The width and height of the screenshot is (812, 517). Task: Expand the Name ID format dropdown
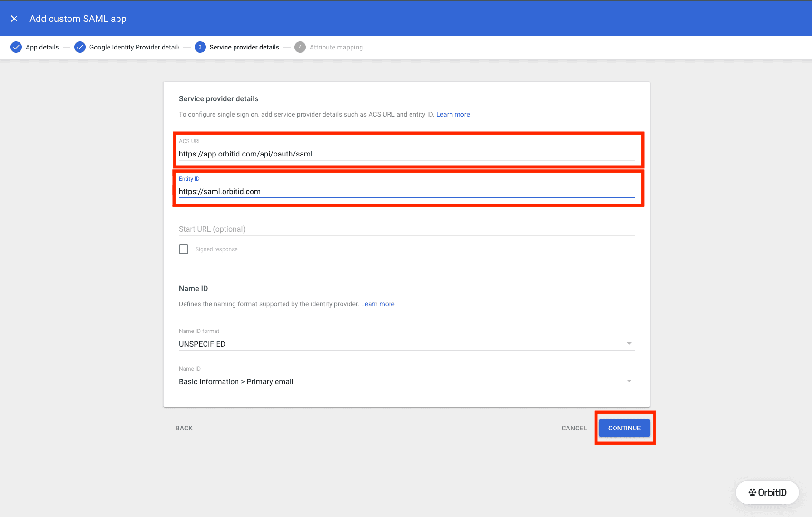click(407, 343)
